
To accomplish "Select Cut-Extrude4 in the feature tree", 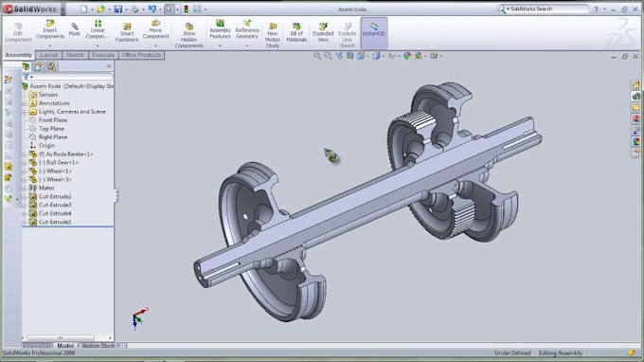I will coord(55,213).
